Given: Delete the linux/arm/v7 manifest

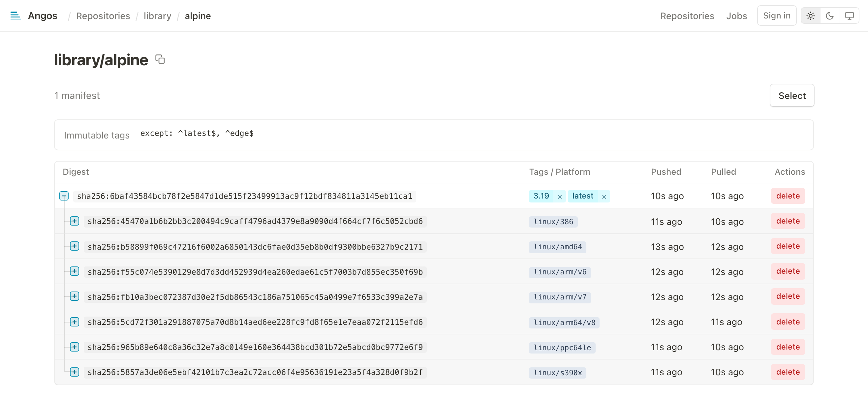Looking at the screenshot, I should point(788,296).
